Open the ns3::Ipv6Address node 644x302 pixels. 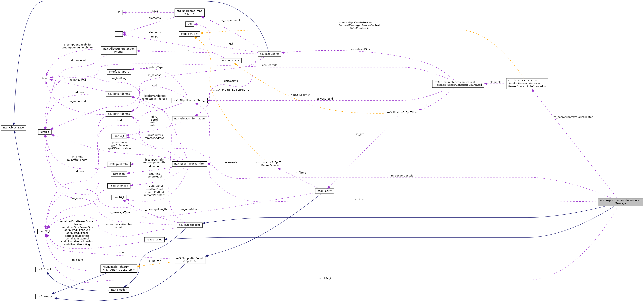[x=119, y=94]
